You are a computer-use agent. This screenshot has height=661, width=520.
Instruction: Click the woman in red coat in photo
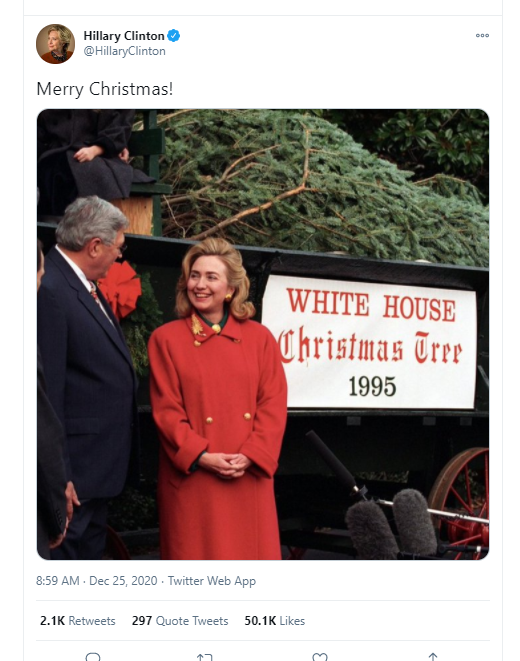pos(217,398)
